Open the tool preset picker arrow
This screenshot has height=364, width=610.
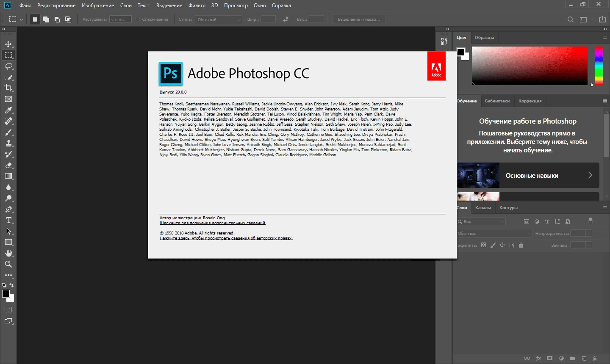point(21,19)
